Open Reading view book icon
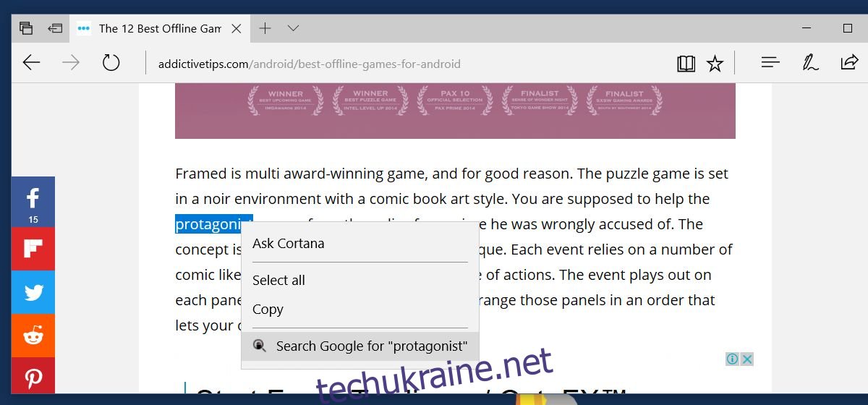Screen dimensions: 868x405 click(x=686, y=64)
